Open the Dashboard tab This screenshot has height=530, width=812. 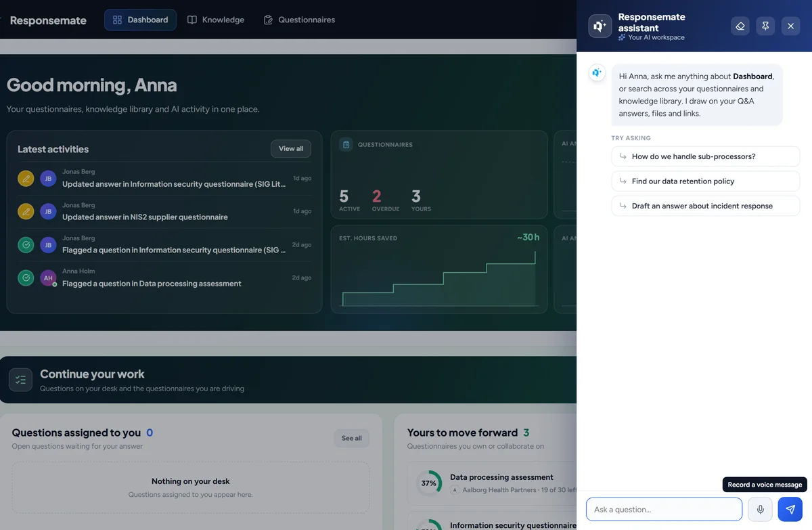[x=140, y=20]
